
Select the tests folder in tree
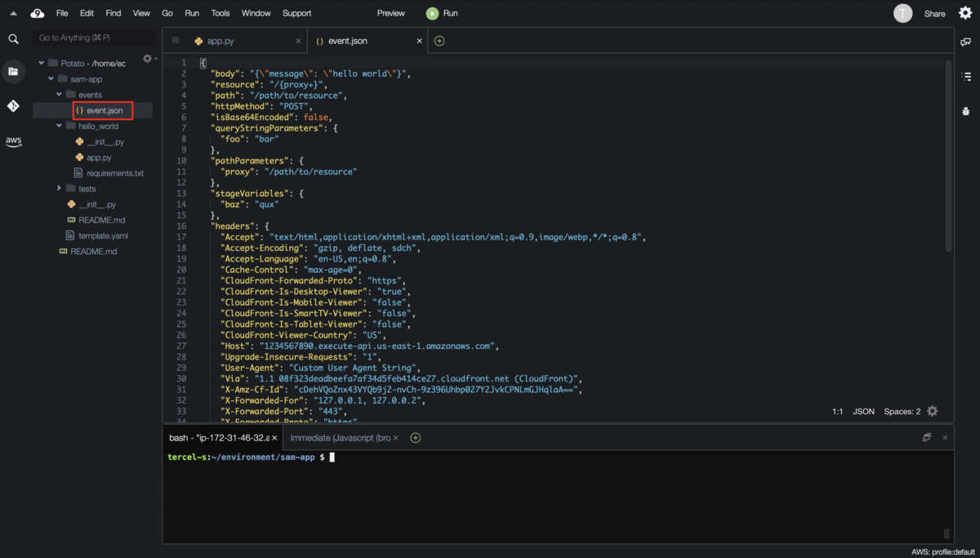[x=87, y=189]
